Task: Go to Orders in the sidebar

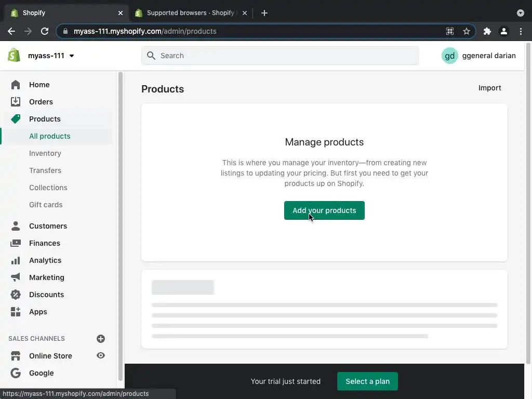Action: pyautogui.click(x=41, y=102)
